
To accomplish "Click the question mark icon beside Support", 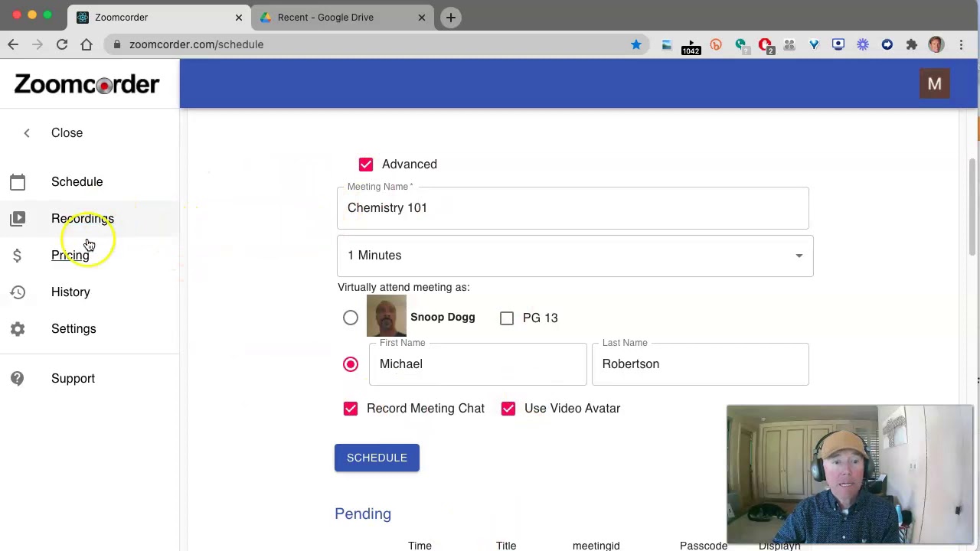I will 18,379.
